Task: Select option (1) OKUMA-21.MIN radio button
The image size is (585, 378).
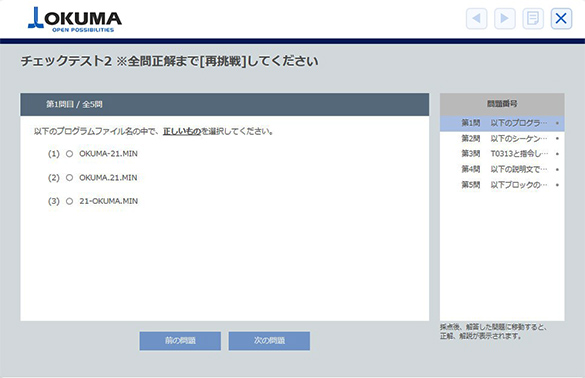Action: click(x=69, y=154)
